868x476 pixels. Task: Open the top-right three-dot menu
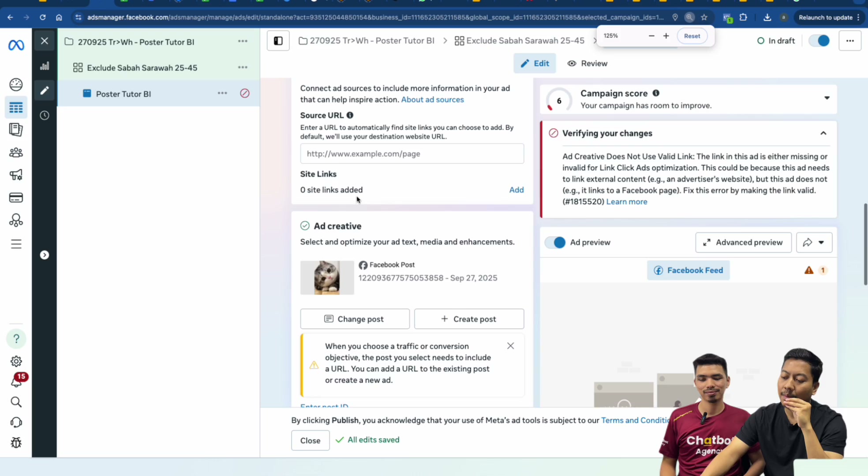850,41
